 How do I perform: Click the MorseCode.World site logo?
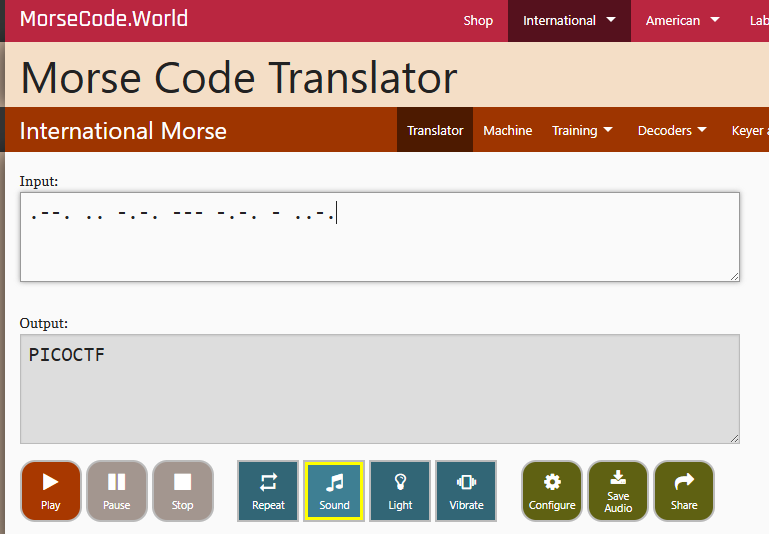pyautogui.click(x=104, y=20)
